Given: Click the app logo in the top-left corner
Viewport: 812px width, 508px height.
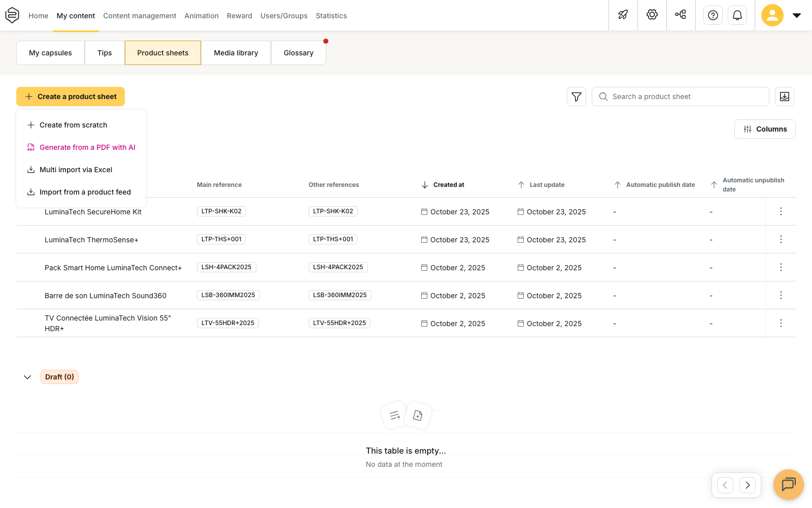Looking at the screenshot, I should (x=12, y=15).
